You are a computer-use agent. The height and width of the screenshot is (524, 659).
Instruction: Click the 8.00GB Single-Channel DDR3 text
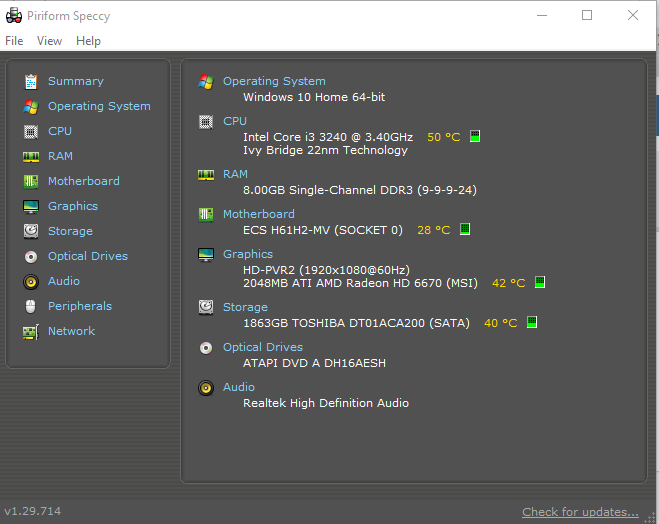click(360, 190)
